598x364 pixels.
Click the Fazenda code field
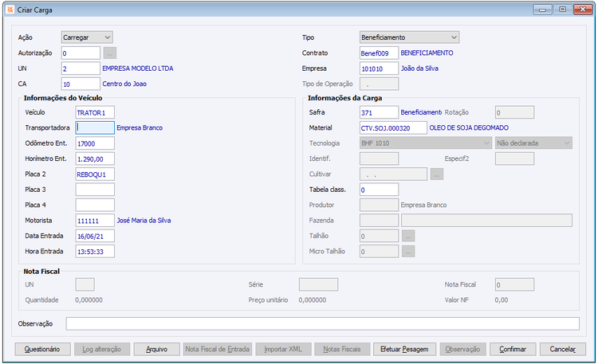[x=379, y=221]
